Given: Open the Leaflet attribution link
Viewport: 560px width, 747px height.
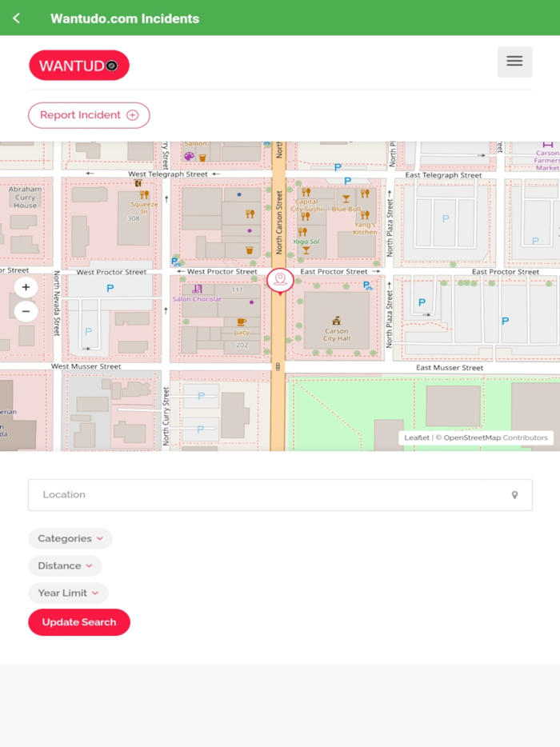Looking at the screenshot, I should coord(417,437).
